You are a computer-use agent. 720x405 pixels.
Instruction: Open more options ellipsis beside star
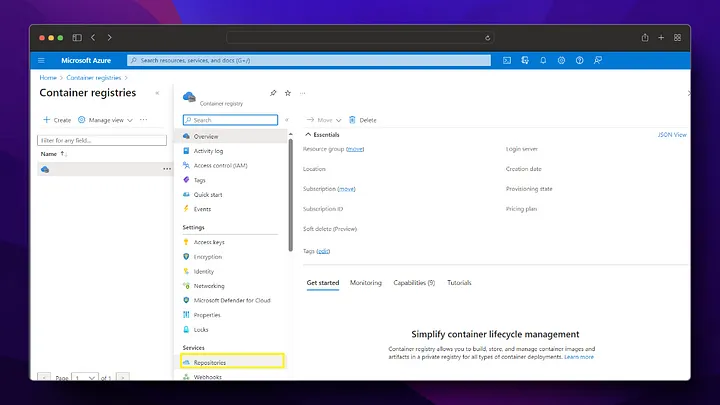point(303,93)
